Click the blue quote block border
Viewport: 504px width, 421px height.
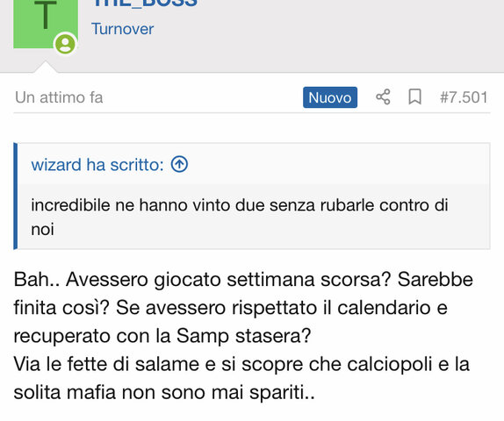pyautogui.click(x=16, y=196)
